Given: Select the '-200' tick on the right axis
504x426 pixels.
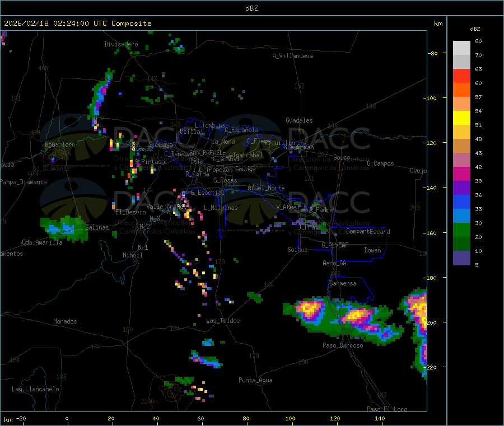Looking at the screenshot, I should 431,322.
